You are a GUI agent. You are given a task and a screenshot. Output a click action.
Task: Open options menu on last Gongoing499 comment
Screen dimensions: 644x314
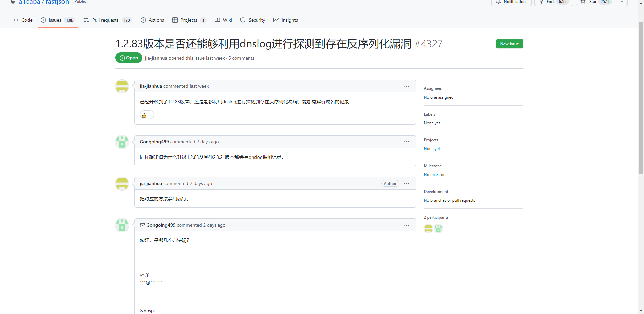pos(406,225)
